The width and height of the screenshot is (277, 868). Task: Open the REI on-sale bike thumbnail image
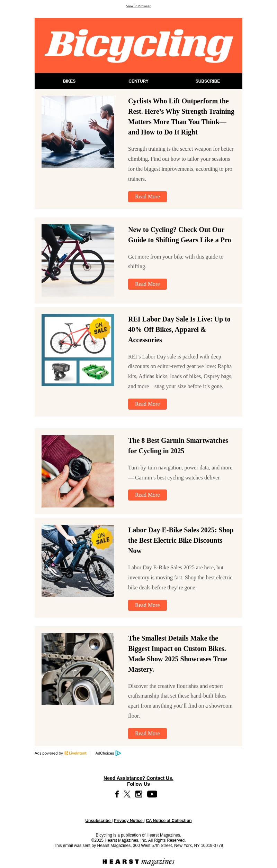point(78,350)
